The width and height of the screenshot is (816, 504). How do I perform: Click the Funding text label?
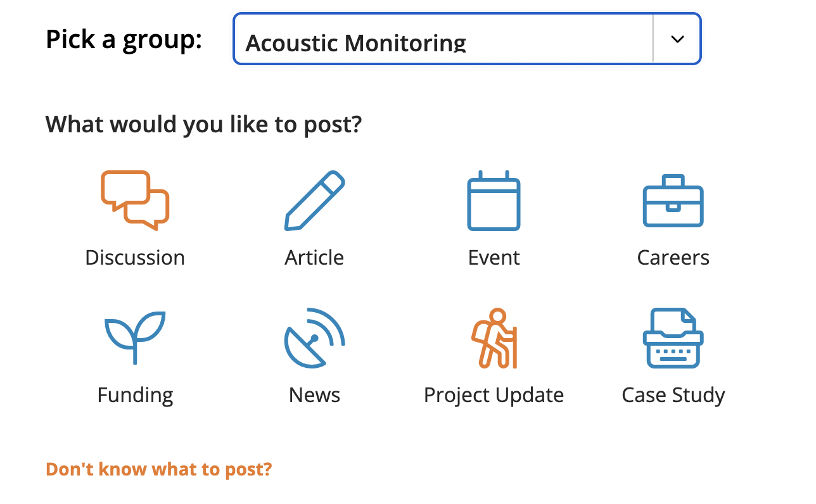pos(135,395)
